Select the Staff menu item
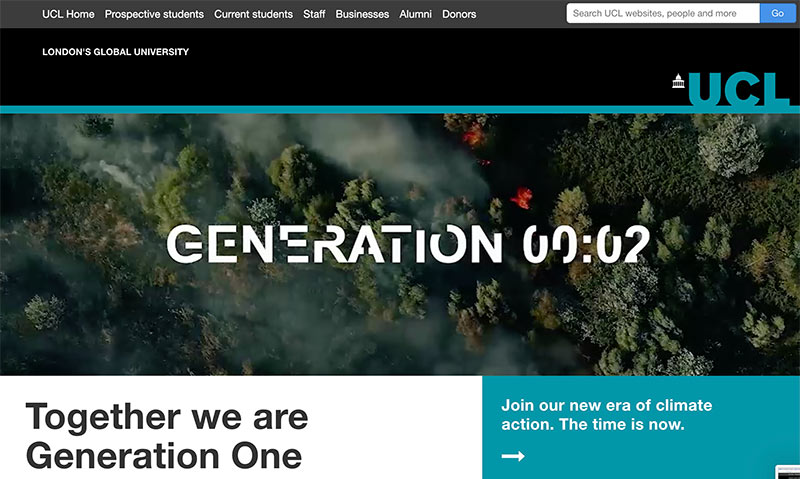The image size is (800, 479). pyautogui.click(x=314, y=14)
